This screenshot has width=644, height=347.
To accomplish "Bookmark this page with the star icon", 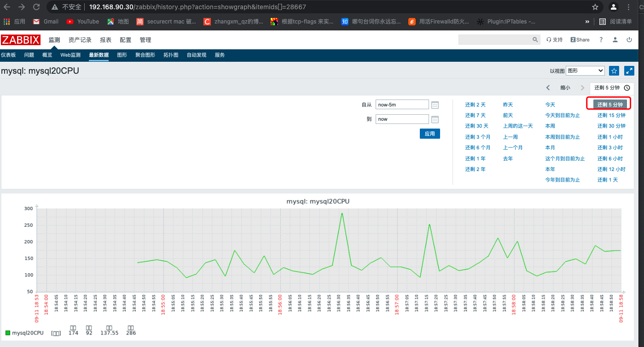I will coord(595,7).
